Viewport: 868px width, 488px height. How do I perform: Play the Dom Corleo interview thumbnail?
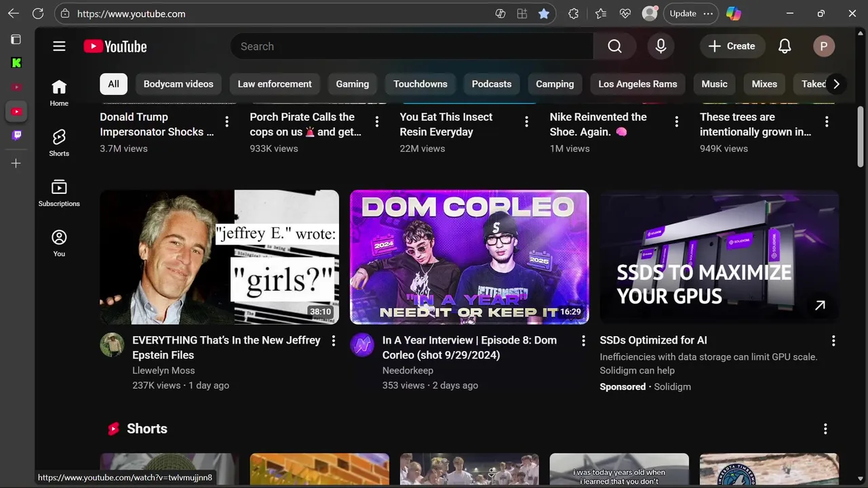(x=469, y=257)
